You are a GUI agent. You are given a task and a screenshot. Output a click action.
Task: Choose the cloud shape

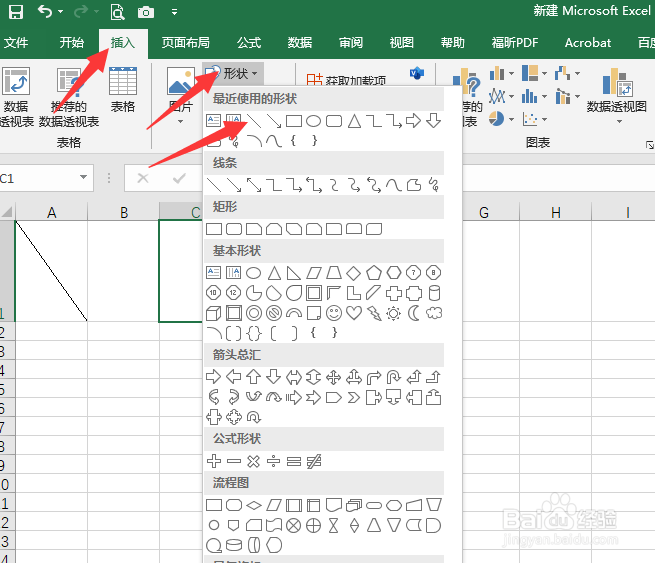click(434, 313)
